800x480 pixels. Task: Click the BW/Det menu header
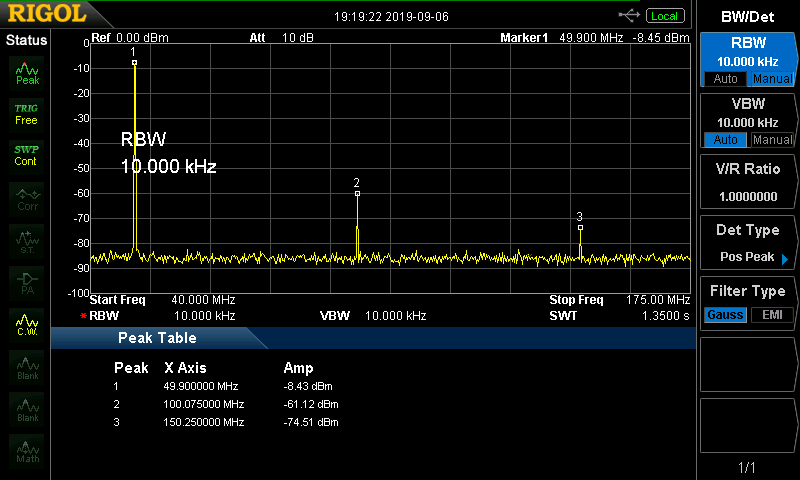click(747, 16)
